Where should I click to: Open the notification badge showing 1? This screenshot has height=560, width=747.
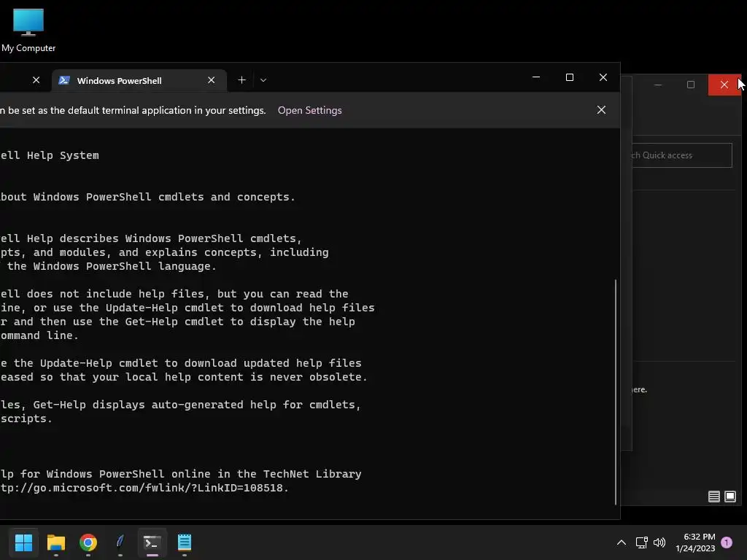pyautogui.click(x=727, y=542)
